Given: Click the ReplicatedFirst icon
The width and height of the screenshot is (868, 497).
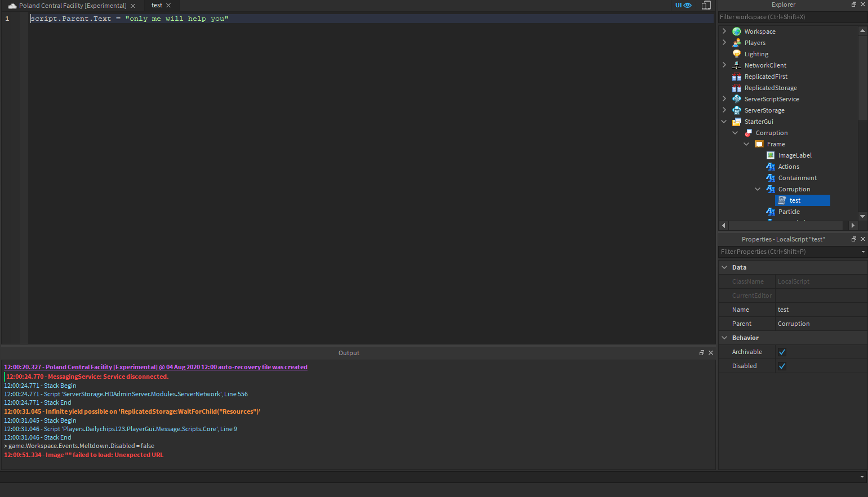Looking at the screenshot, I should point(736,77).
